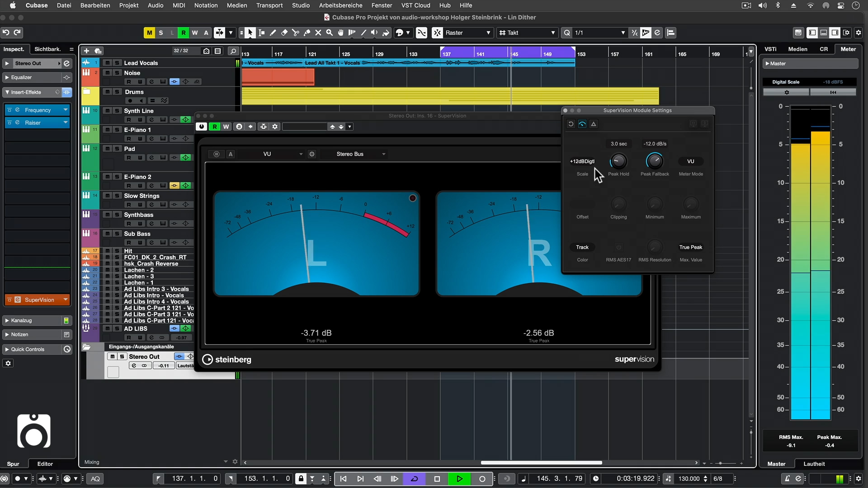The height and width of the screenshot is (488, 868).
Task: Mute the Lead Vocals track
Action: coord(108,63)
